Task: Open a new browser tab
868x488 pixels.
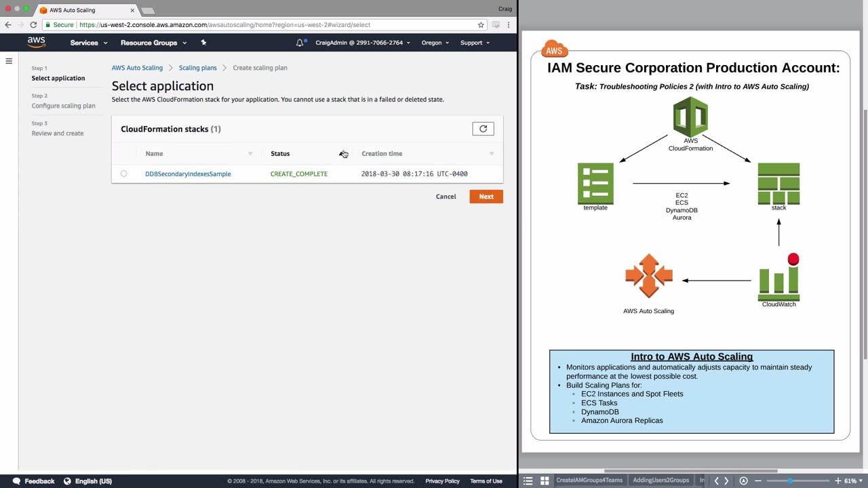Action: click(148, 11)
